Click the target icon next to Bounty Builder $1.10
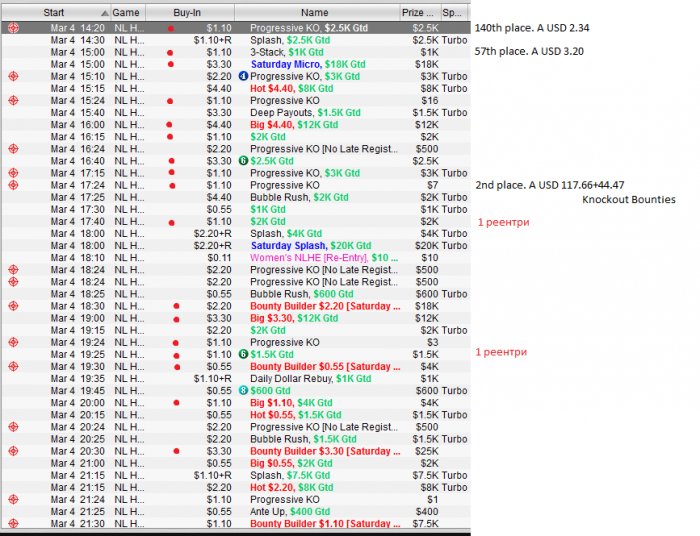The height and width of the screenshot is (536, 700). 13,524
